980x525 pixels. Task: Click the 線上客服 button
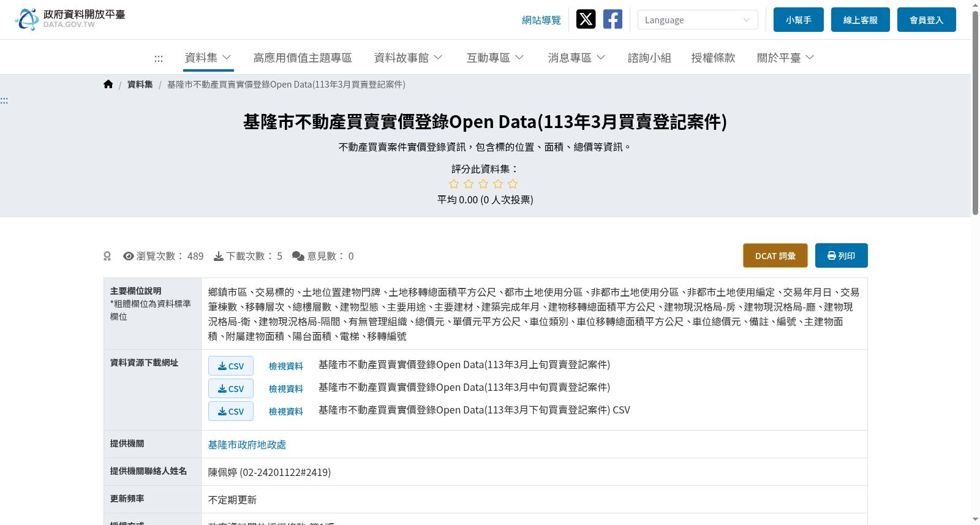[861, 20]
